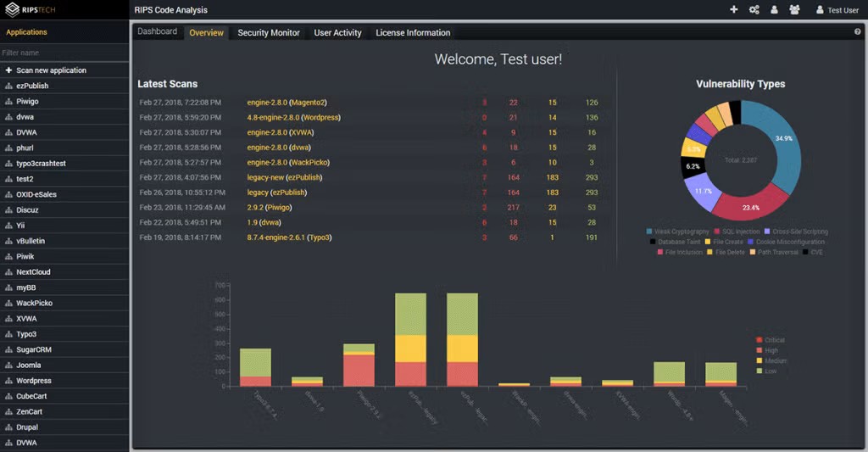Click the Filter name input field
The image size is (868, 452).
[x=64, y=53]
